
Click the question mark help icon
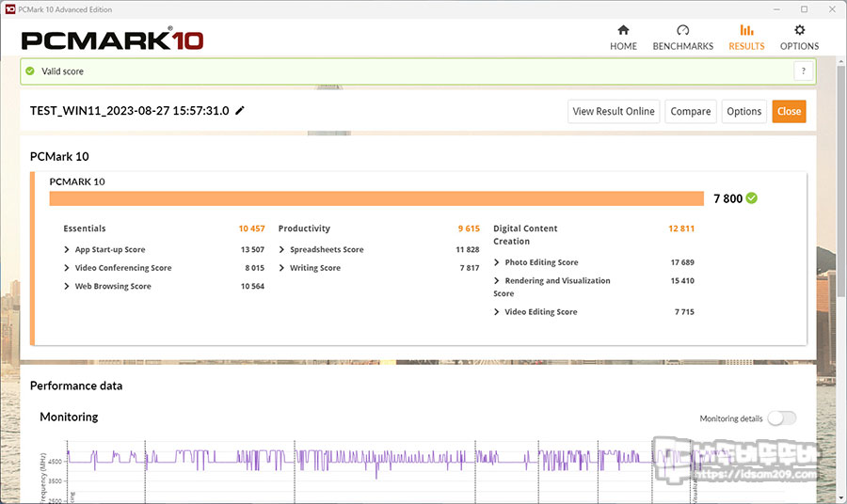click(804, 71)
